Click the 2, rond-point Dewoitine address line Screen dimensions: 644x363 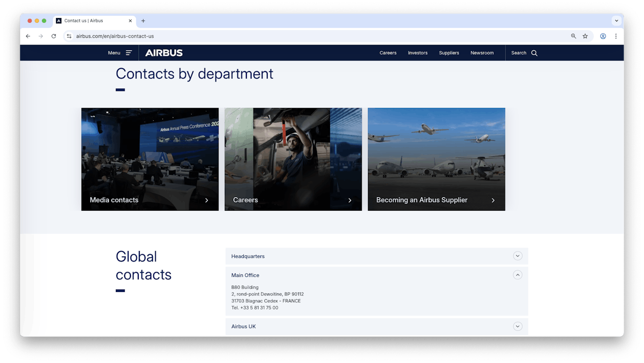pyautogui.click(x=267, y=294)
